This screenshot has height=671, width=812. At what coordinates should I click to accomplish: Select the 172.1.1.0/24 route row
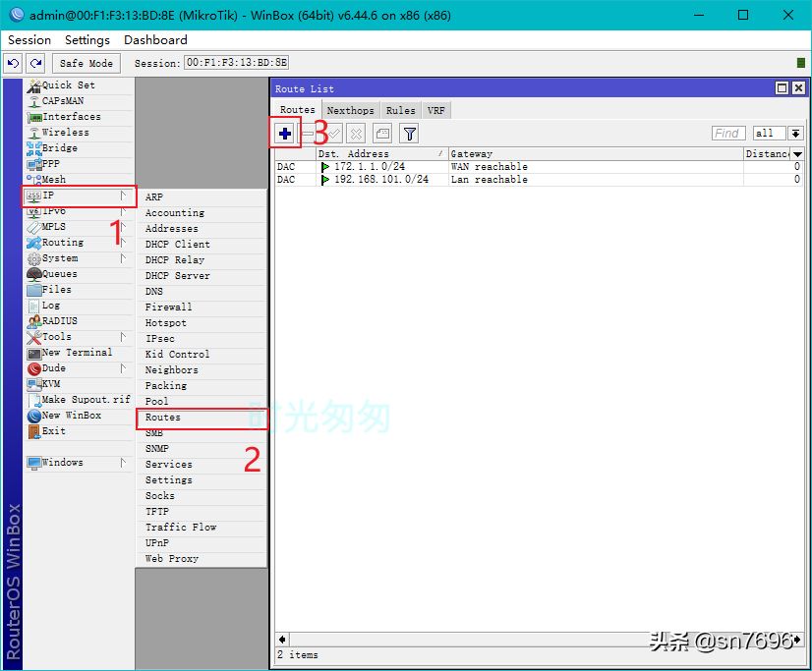tap(539, 167)
